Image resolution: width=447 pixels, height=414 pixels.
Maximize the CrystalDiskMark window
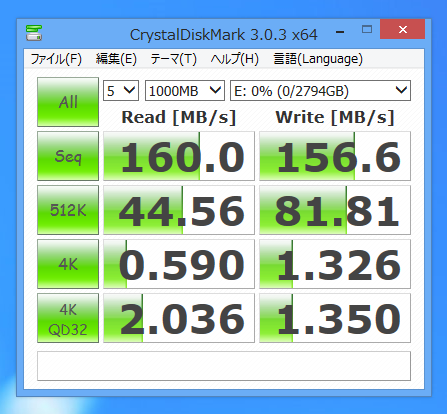tap(367, 29)
